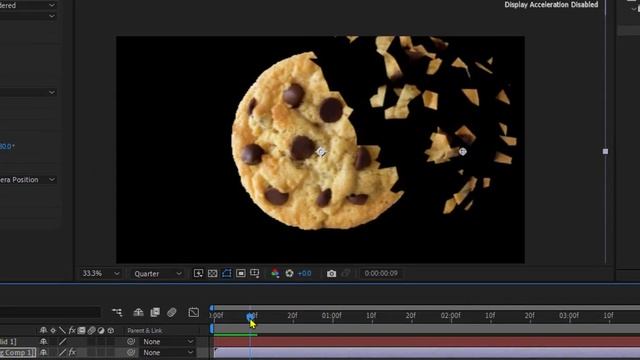Activate the Region of Interest button
Viewport: 640px width, 360px height.
[241, 273]
